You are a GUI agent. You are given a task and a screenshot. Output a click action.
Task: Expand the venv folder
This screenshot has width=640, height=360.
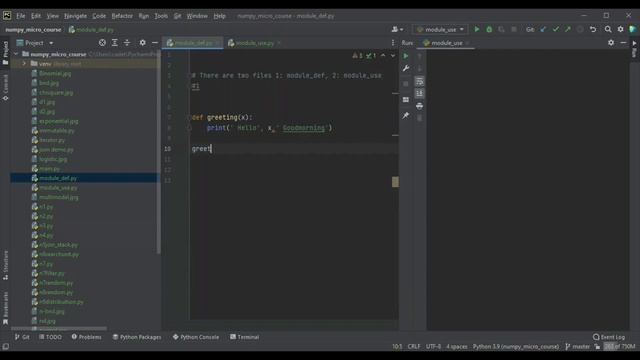(24, 64)
